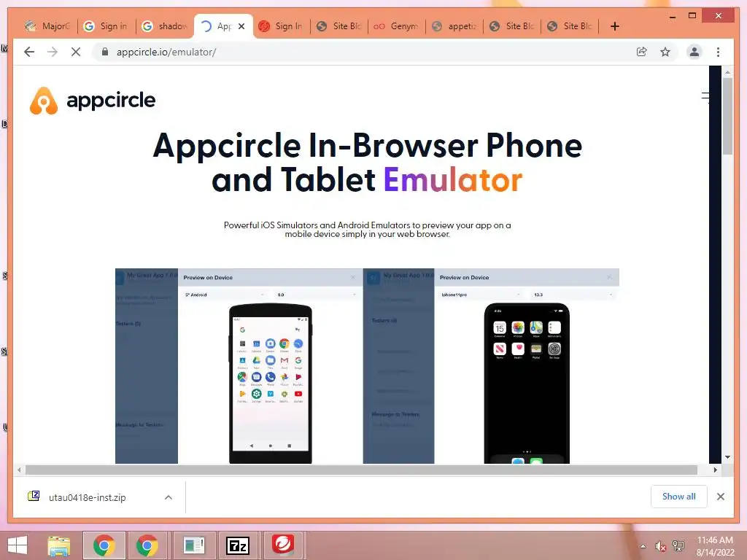Screen dimensions: 747x560
Task: Close the downloads bar
Action: [x=720, y=497]
